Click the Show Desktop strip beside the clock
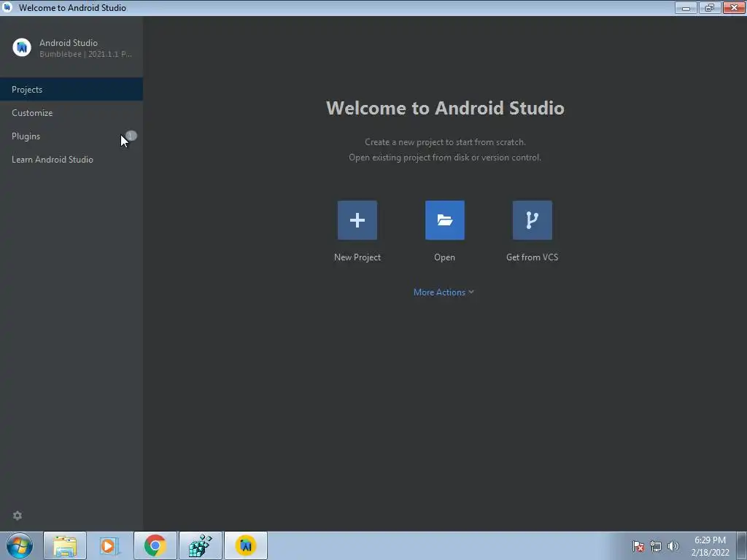 (742, 545)
